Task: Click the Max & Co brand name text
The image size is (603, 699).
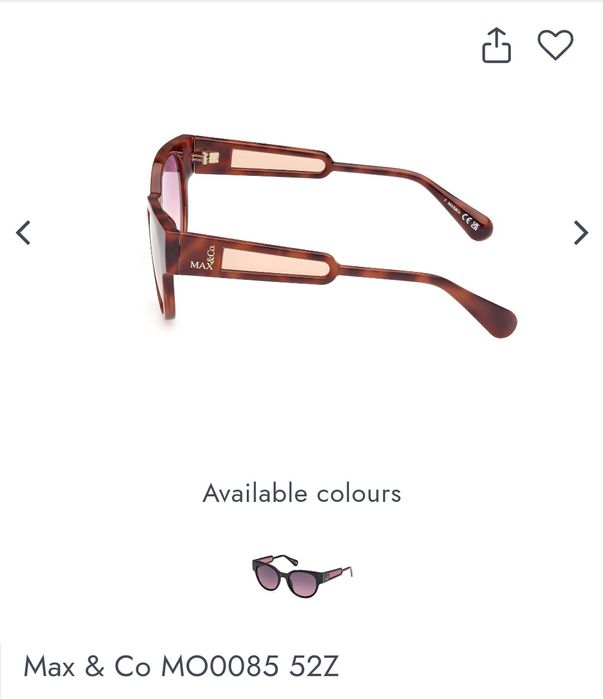Action: tap(87, 667)
